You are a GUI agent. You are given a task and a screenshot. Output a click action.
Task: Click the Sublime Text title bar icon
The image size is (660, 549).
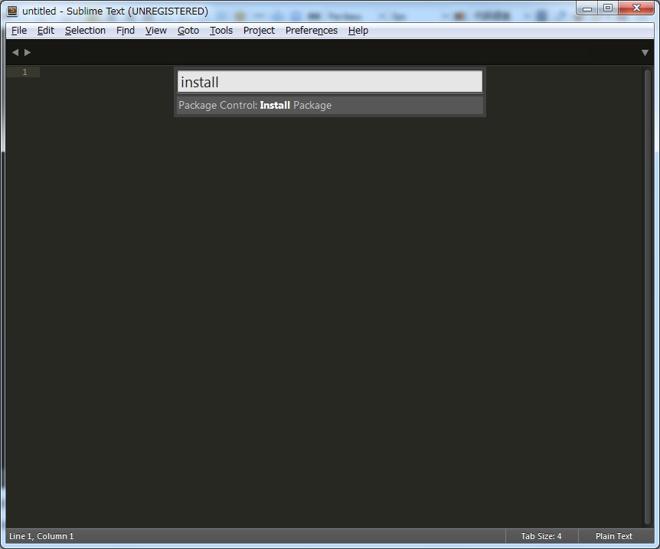click(x=12, y=11)
